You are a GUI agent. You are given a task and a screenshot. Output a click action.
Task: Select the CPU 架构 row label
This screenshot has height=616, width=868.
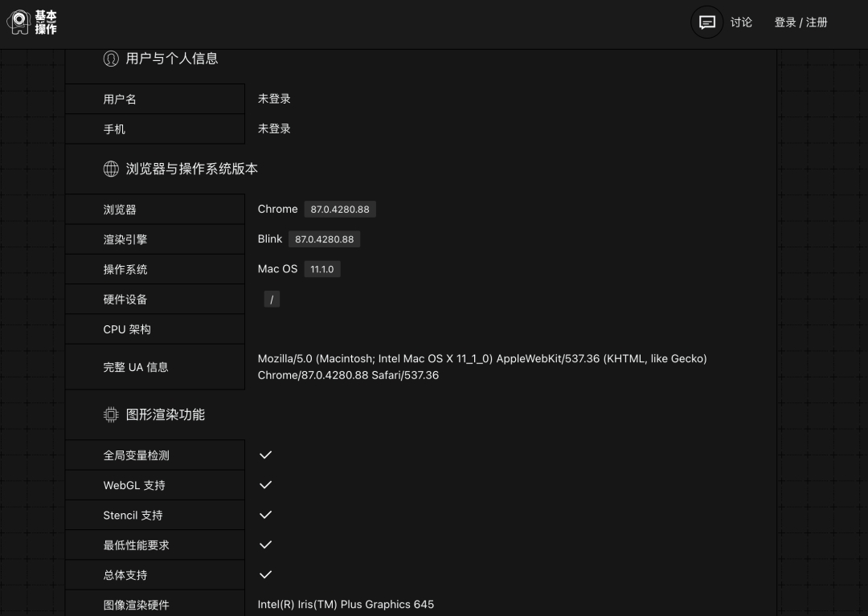tap(127, 329)
